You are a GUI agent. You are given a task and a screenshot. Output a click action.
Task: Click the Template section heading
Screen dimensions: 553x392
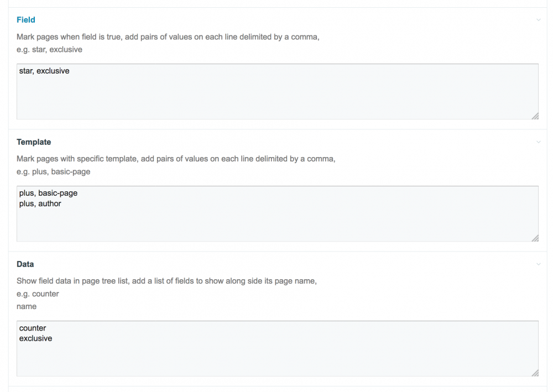(x=34, y=142)
